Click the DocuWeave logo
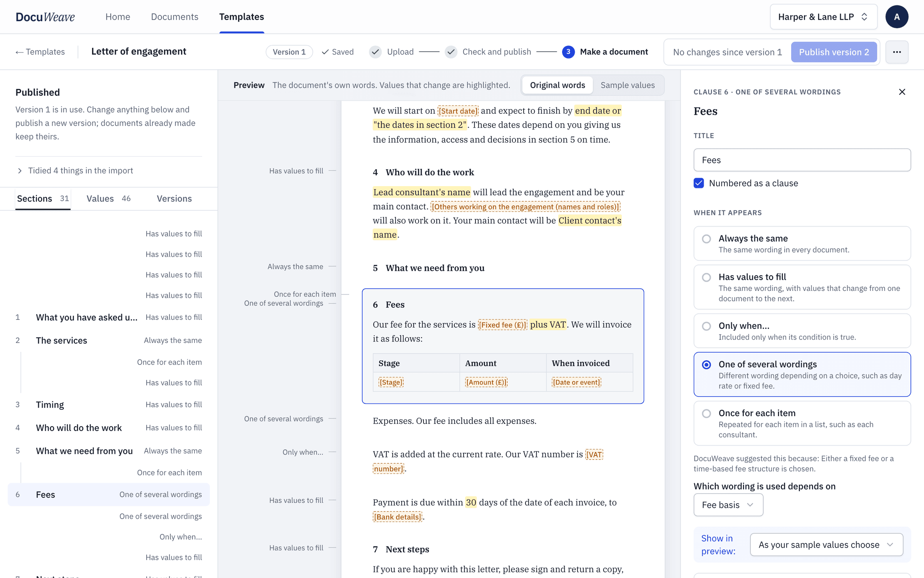The image size is (924, 578). pyautogui.click(x=45, y=17)
